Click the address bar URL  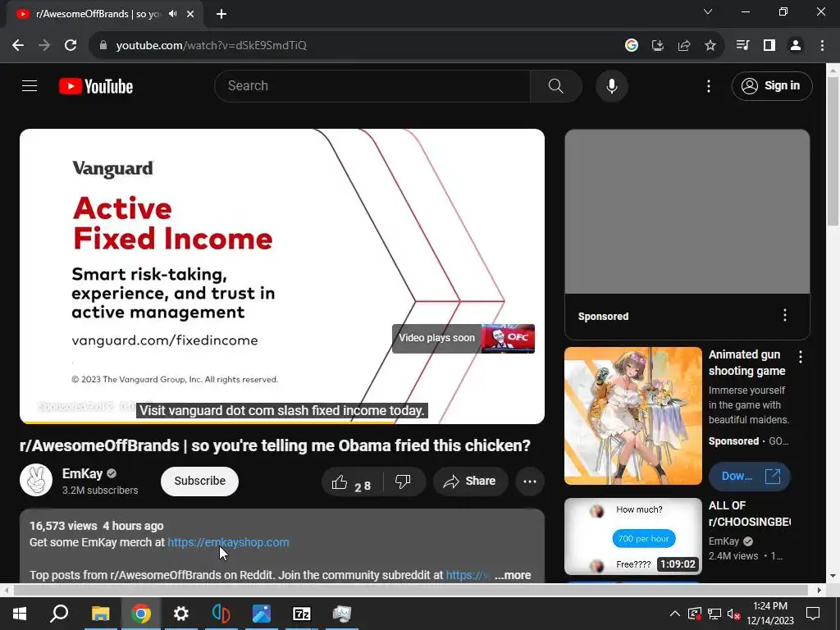pos(211,46)
